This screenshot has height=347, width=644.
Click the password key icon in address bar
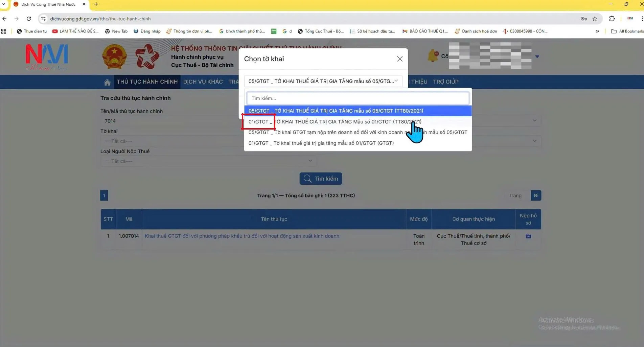[583, 19]
